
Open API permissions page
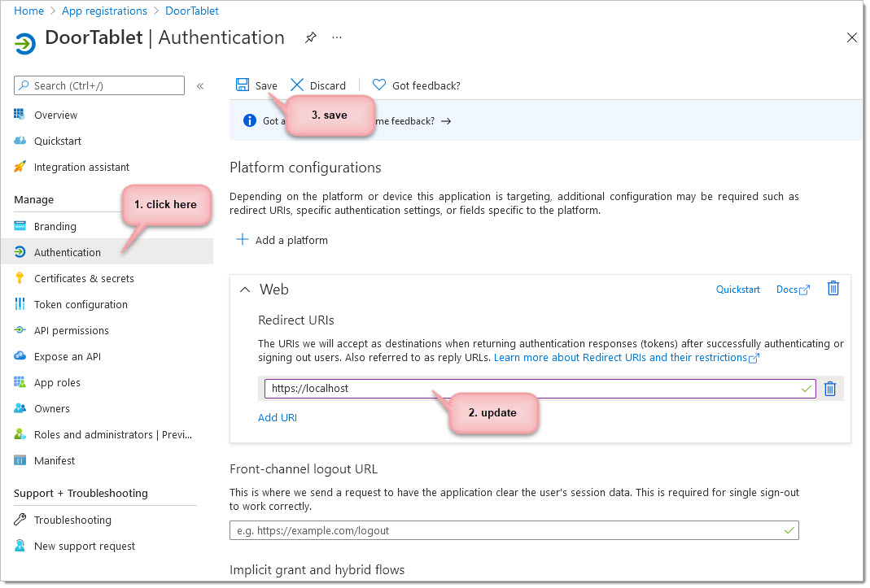[71, 331]
